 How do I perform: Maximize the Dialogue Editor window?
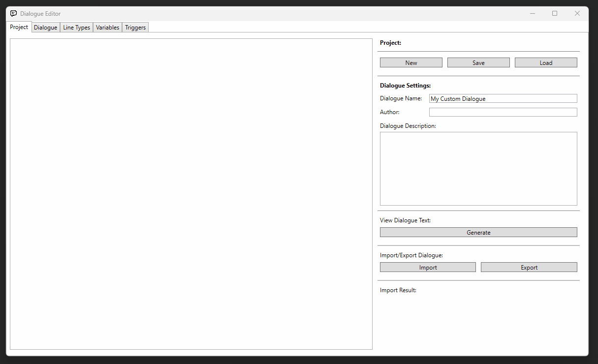click(x=555, y=14)
